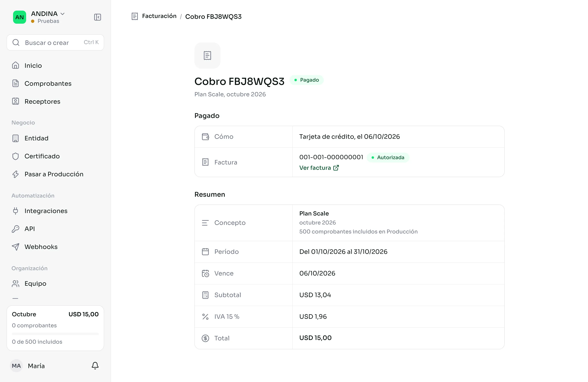Open Integraciones page
Image resolution: width=588 pixels, height=382 pixels.
[55, 211]
